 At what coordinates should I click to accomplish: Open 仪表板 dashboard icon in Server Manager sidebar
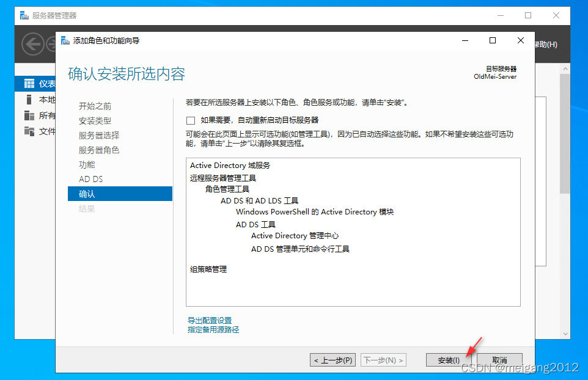pyautogui.click(x=29, y=84)
